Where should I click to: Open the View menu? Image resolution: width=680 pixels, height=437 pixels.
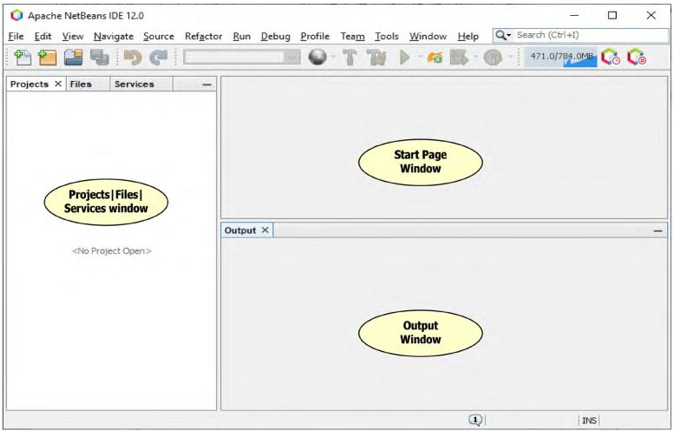(72, 36)
